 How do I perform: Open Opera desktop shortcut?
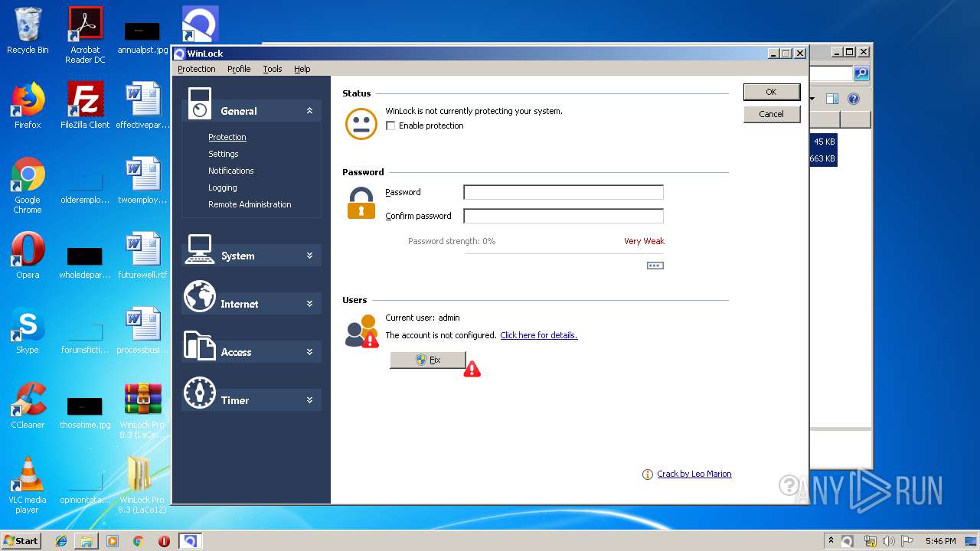tap(28, 256)
